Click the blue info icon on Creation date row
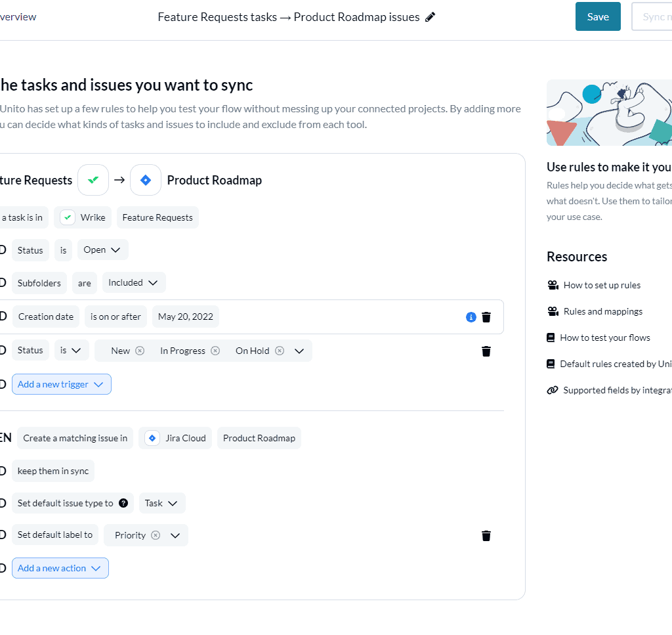Viewport: 672px width, 635px height. 471,317
